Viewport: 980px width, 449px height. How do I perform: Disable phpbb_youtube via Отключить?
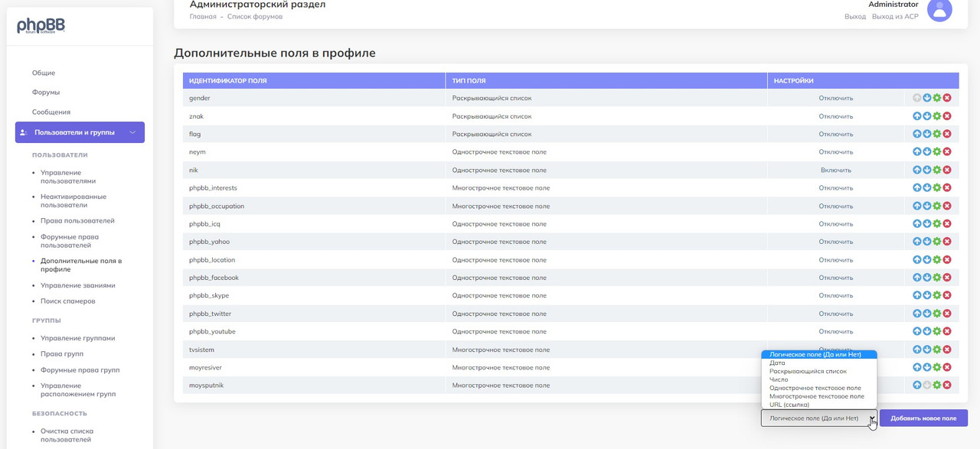[835, 331]
